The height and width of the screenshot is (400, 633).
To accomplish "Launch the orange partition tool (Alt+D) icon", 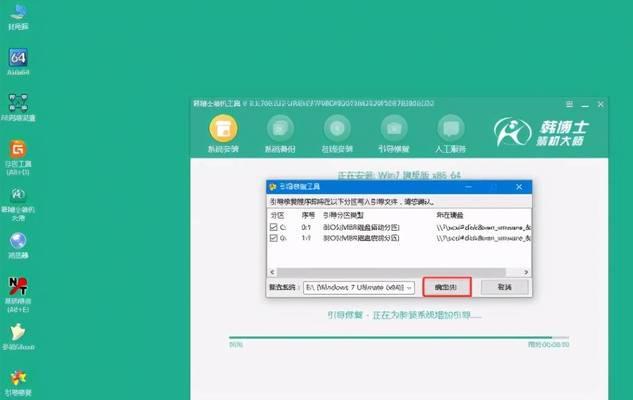I will click(18, 157).
